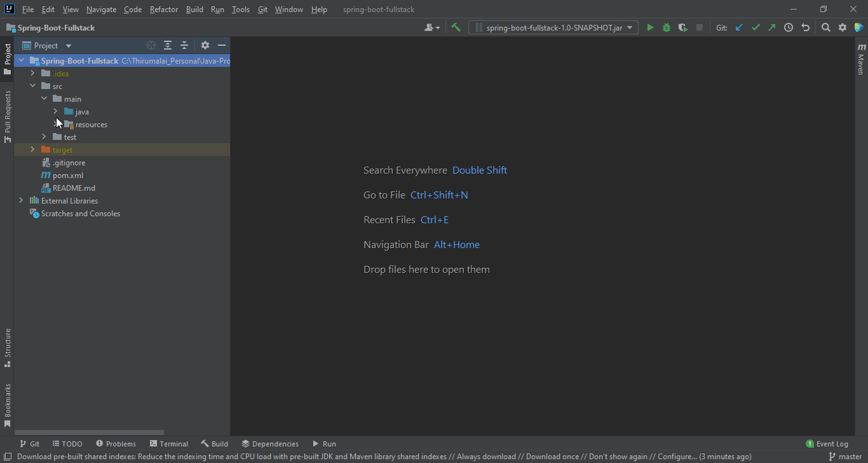Open the Build tool window tab

(x=214, y=444)
